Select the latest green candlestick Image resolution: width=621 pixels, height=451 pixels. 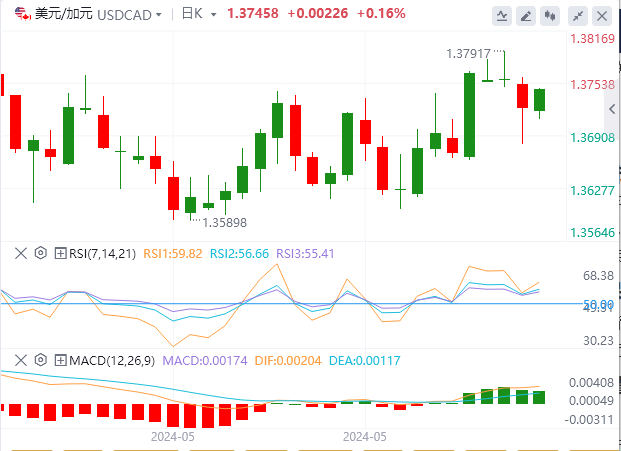pyautogui.click(x=539, y=100)
